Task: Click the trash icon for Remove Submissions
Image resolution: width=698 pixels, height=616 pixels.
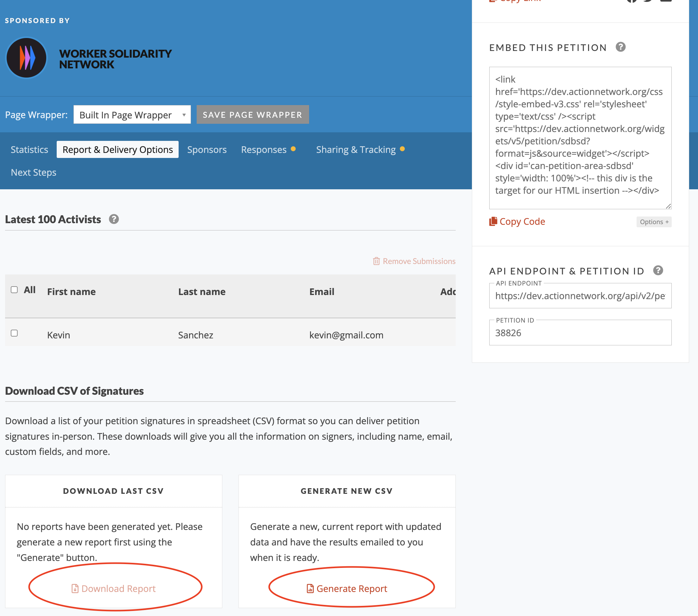Action: point(376,261)
